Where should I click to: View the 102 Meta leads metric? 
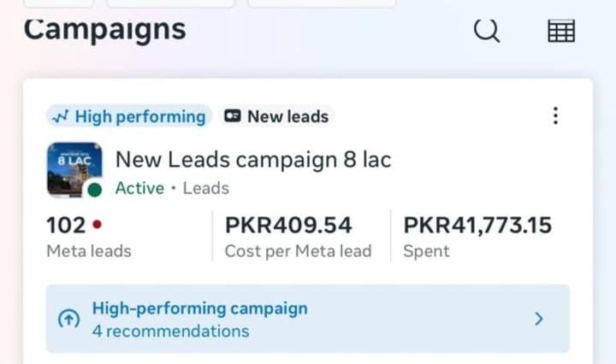pos(66,226)
